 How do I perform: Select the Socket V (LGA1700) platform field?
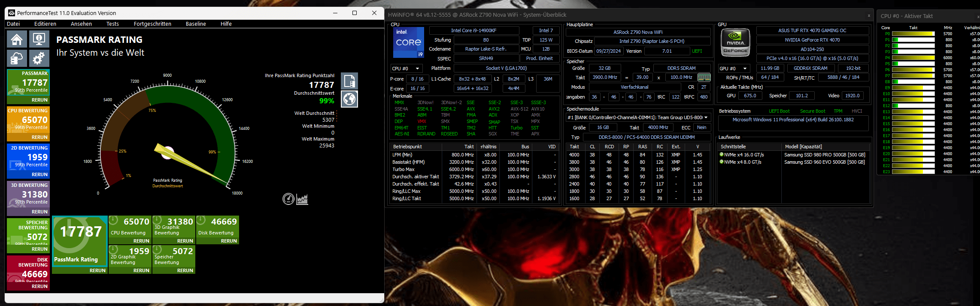tap(506, 68)
